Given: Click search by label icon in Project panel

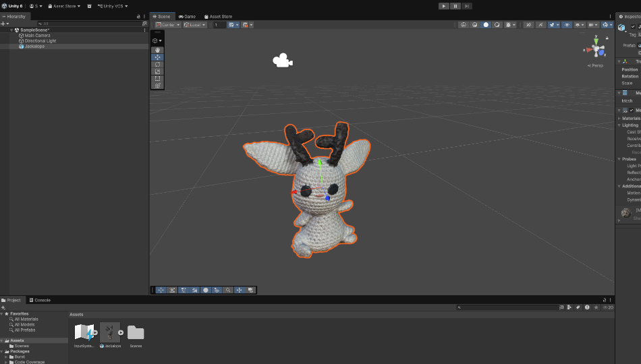Looking at the screenshot, I should pyautogui.click(x=578, y=307).
